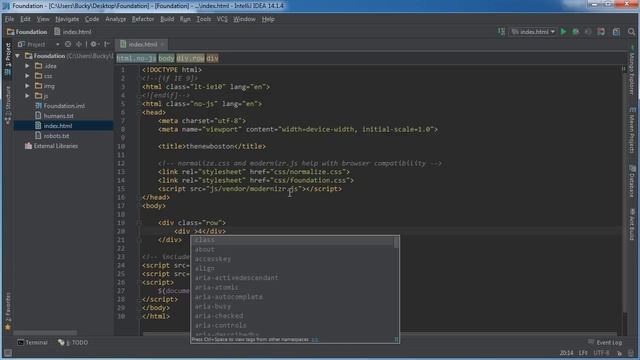Expand the css folder
This screenshot has height=360, width=640.
[27, 76]
